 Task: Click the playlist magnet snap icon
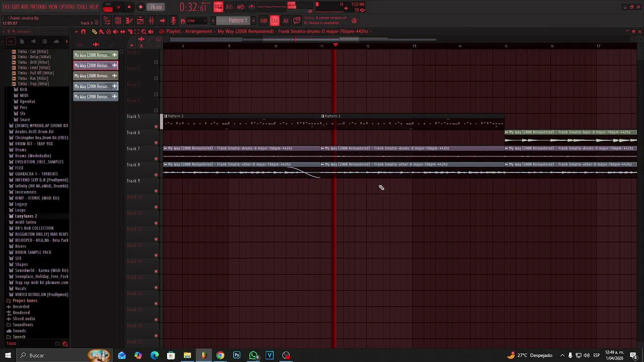click(x=84, y=31)
